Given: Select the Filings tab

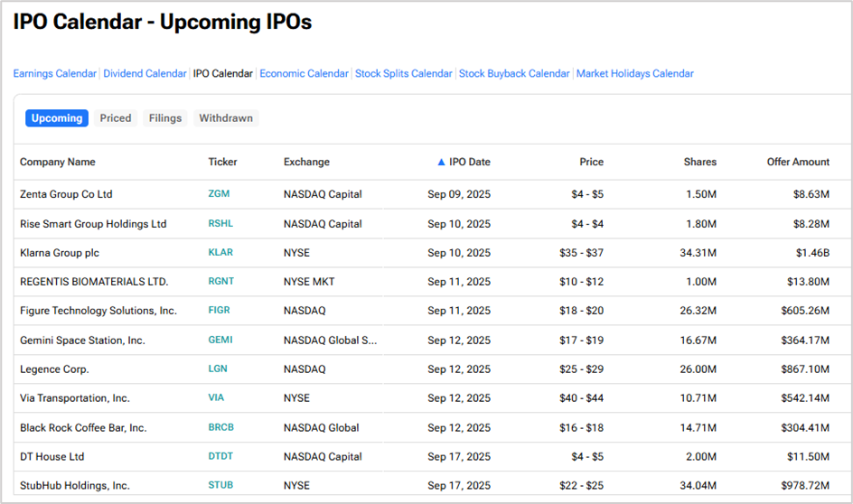Looking at the screenshot, I should pyautogui.click(x=165, y=118).
